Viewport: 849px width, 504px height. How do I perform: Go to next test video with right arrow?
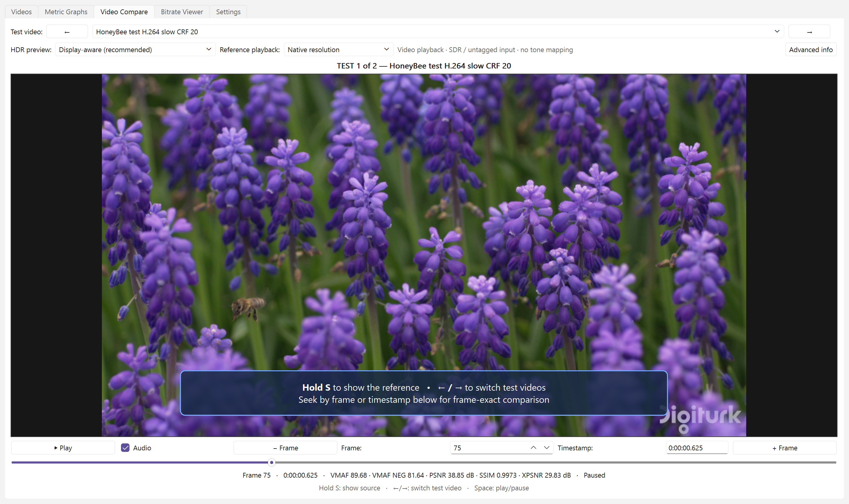809,32
